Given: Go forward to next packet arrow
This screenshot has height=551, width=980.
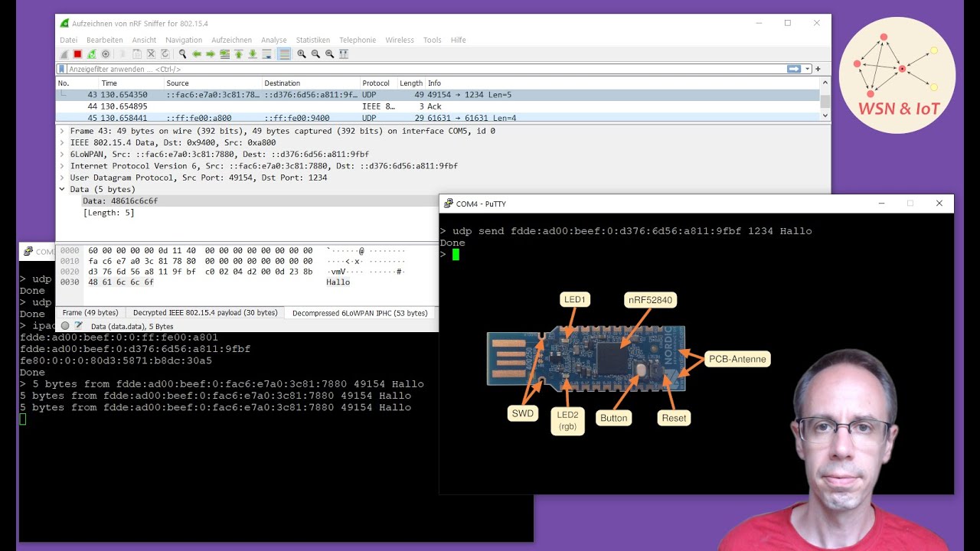Looking at the screenshot, I should 211,54.
